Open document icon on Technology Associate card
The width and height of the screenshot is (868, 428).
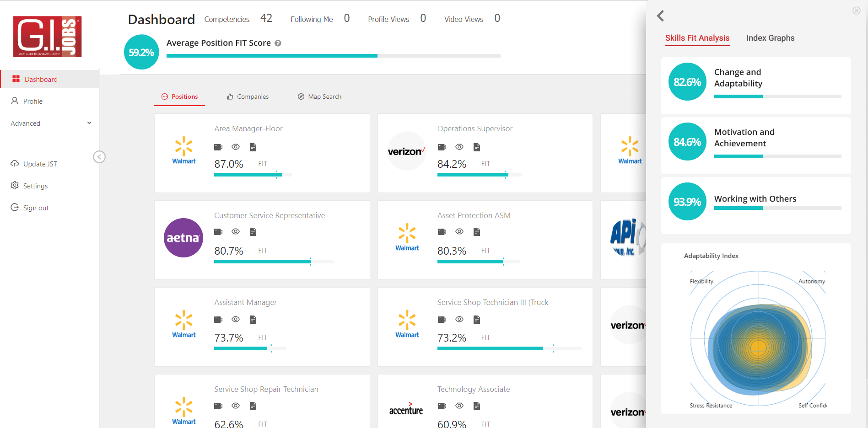[477, 406]
